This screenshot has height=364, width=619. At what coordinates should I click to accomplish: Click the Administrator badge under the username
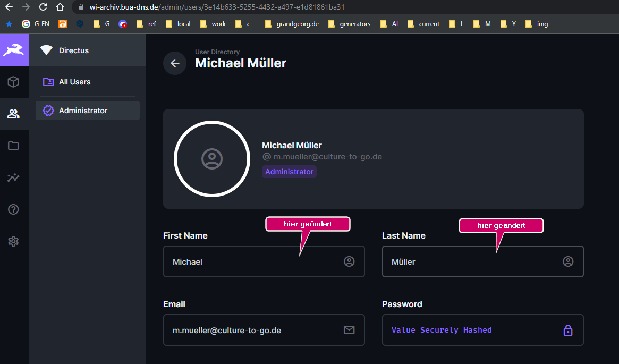click(289, 172)
